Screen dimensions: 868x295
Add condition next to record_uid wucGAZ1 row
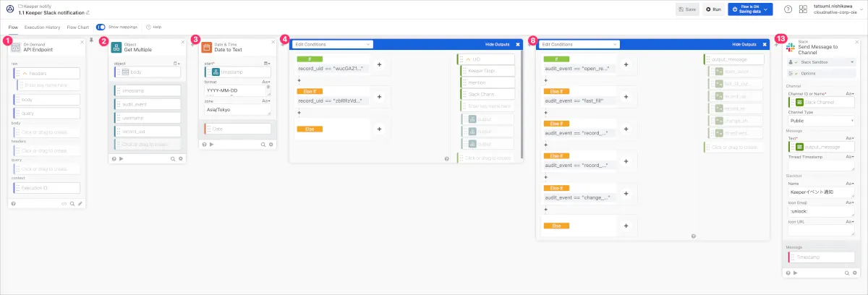point(379,64)
